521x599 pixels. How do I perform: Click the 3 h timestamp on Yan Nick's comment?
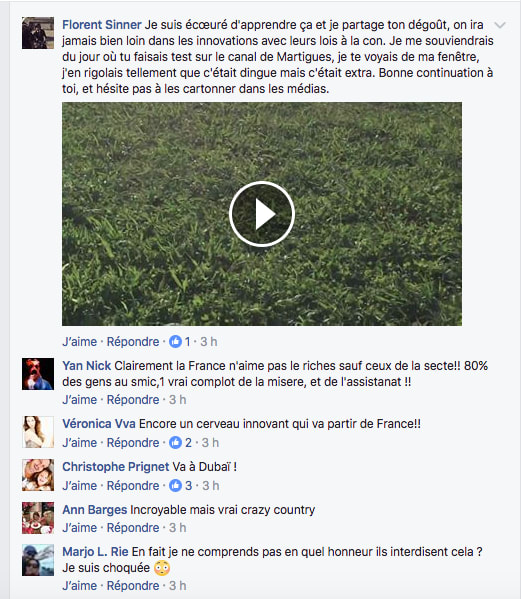(x=178, y=400)
